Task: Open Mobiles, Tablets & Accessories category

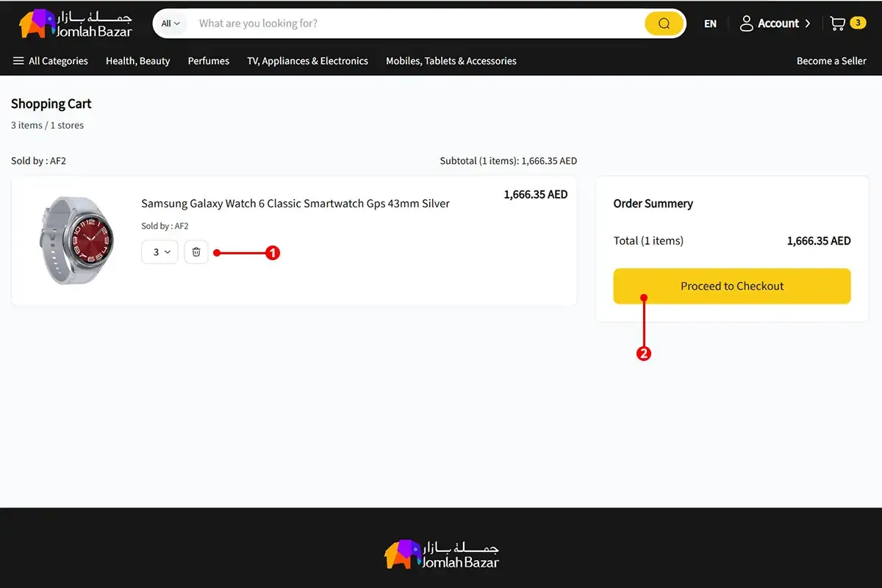Action: point(451,61)
